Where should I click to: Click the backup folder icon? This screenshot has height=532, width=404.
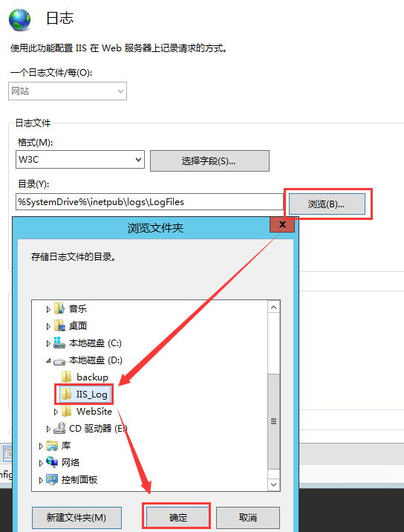[x=67, y=377]
